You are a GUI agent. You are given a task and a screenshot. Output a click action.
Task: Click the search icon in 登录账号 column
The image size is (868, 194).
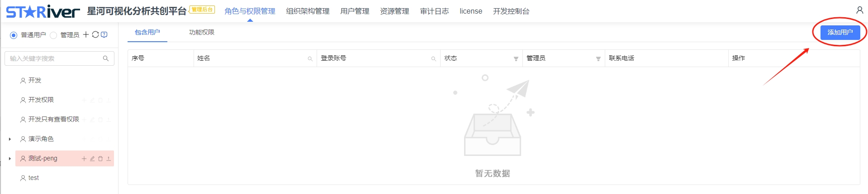click(x=433, y=58)
